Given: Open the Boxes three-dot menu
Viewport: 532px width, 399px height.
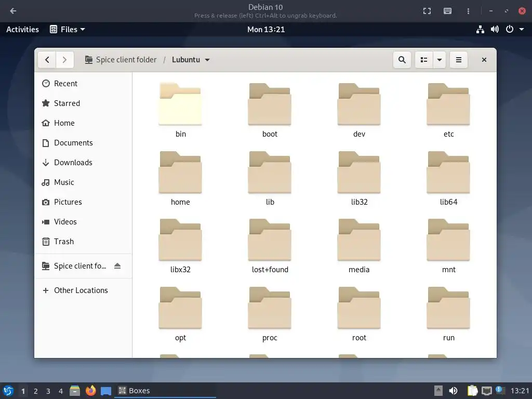Looking at the screenshot, I should point(468,11).
